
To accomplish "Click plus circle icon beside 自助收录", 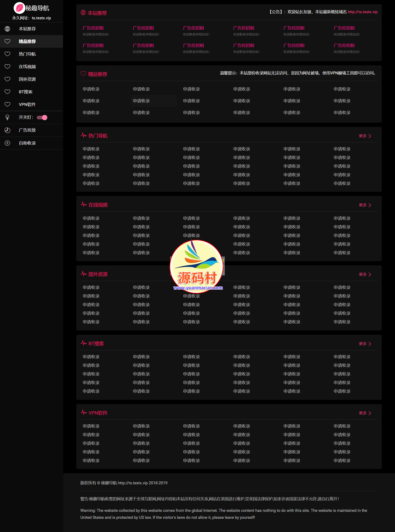I will [x=7, y=143].
